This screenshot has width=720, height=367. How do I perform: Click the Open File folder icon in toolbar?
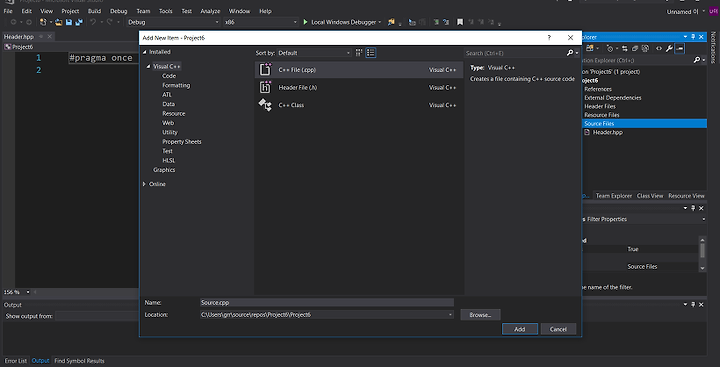click(x=59, y=22)
